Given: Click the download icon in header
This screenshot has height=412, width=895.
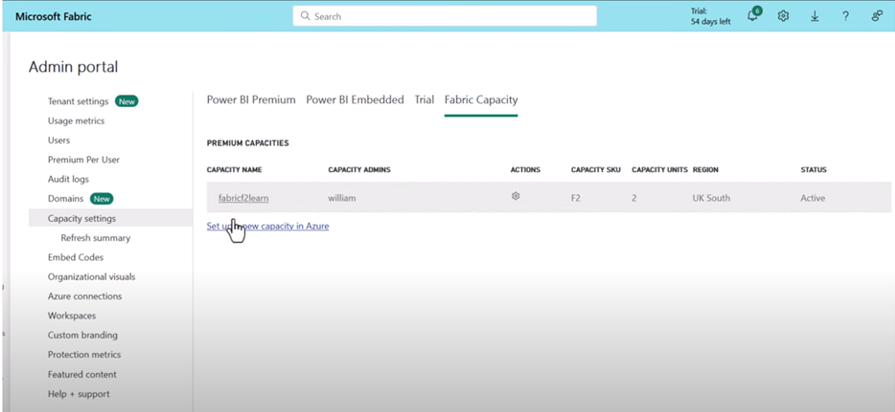Looking at the screenshot, I should pyautogui.click(x=814, y=16).
